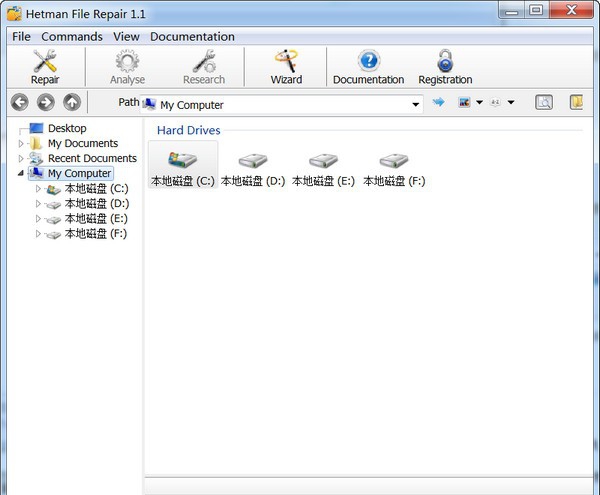
Task: Select the 本地磁盘 (F:) drive icon in Hard Drives
Action: pyautogui.click(x=394, y=160)
